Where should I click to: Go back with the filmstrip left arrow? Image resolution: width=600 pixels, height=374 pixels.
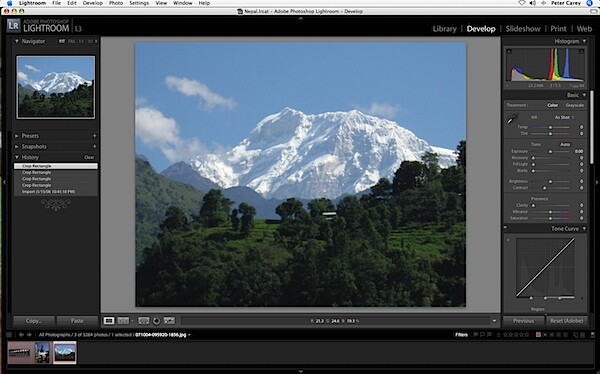(21, 335)
